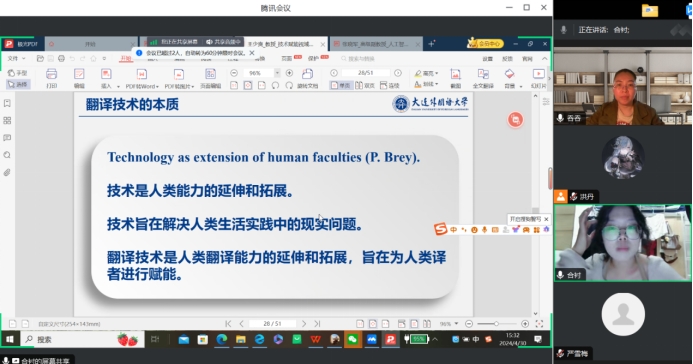Adjust the zoom slider in status bar
This screenshot has height=364, width=693.
tap(496, 324)
